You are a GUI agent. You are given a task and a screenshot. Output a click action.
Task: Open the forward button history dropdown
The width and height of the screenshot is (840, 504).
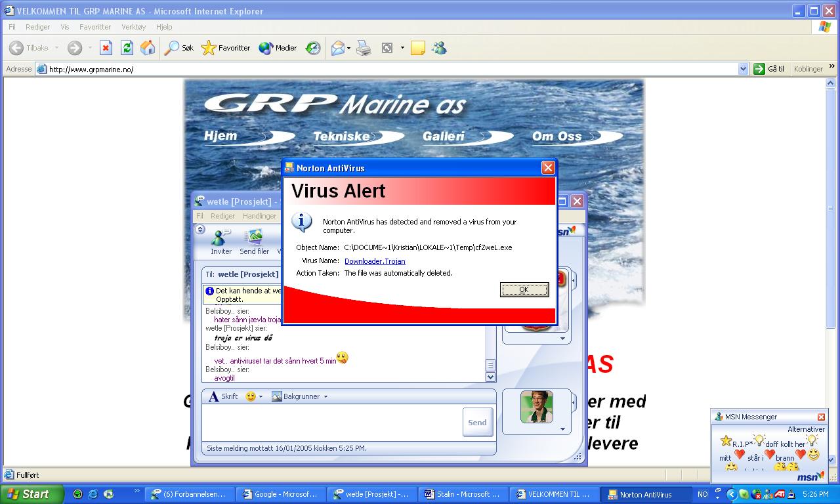point(90,48)
